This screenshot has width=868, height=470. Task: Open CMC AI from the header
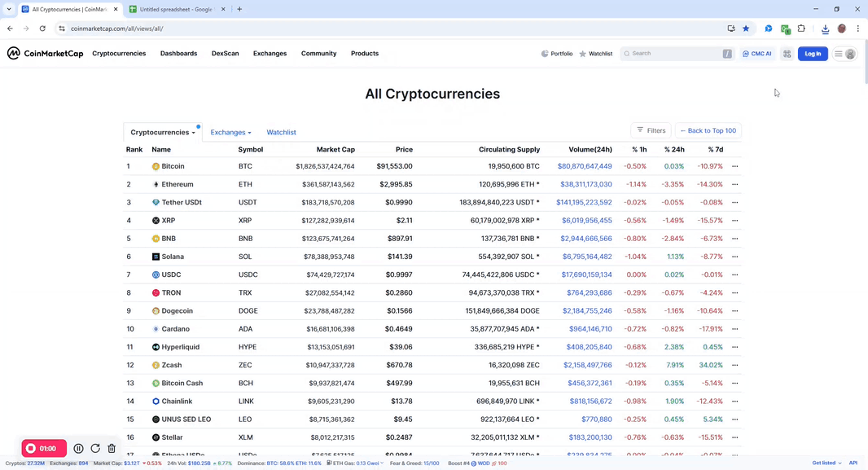756,53
